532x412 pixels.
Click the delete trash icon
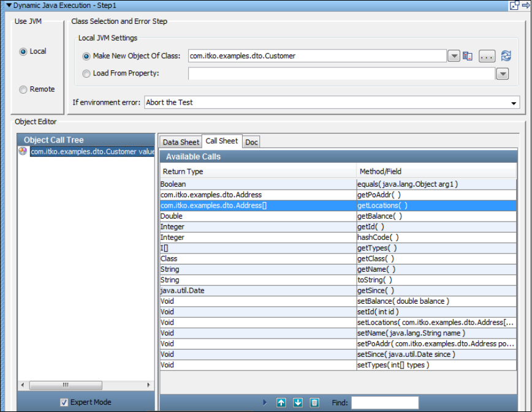314,403
